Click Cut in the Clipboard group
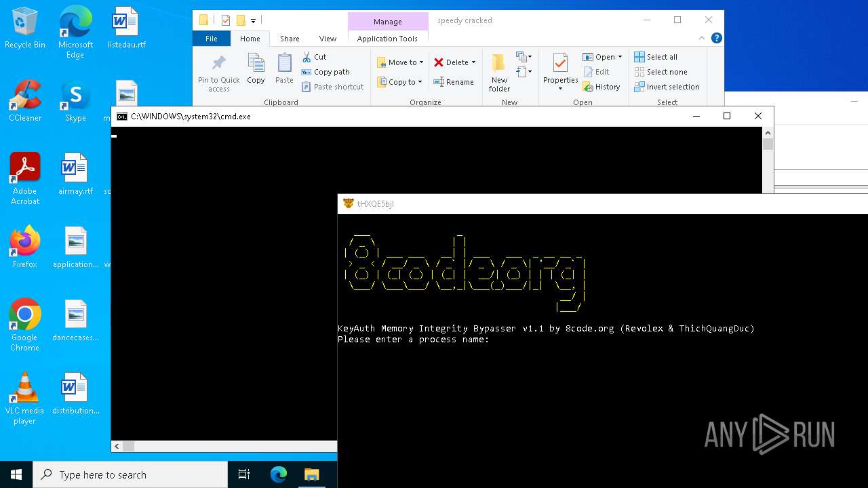This screenshot has height=488, width=868. click(314, 57)
